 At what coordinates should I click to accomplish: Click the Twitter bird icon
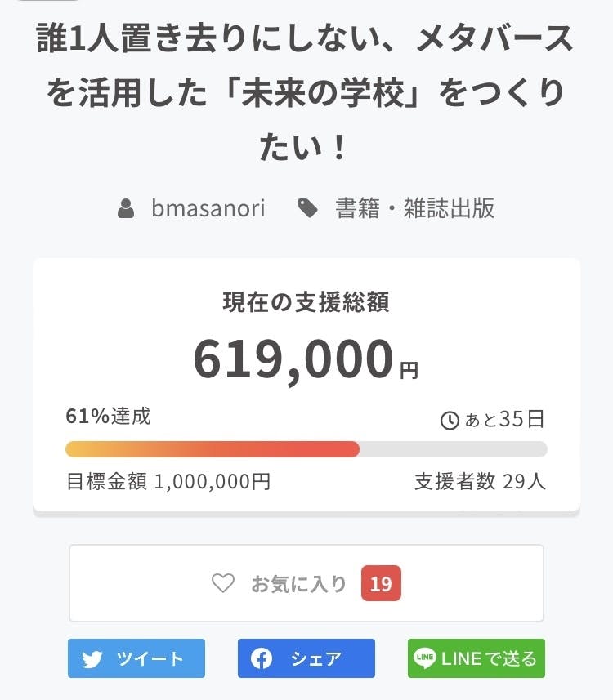click(92, 658)
